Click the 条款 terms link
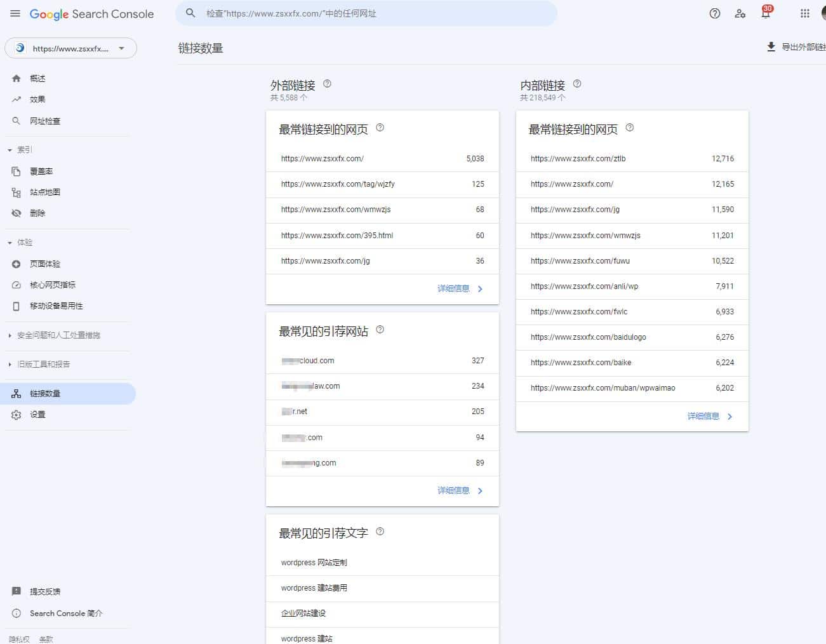This screenshot has width=826, height=644. (46, 640)
